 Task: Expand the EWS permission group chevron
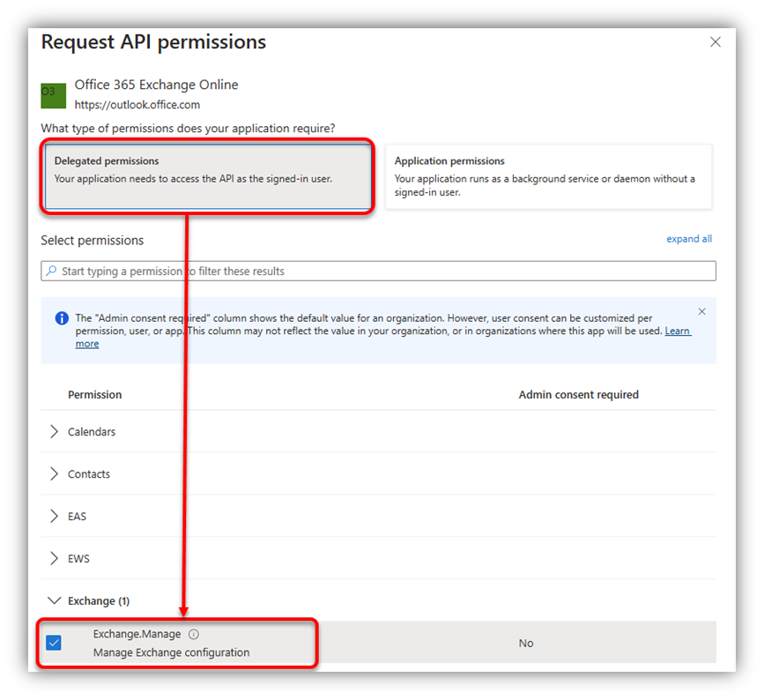[x=54, y=559]
